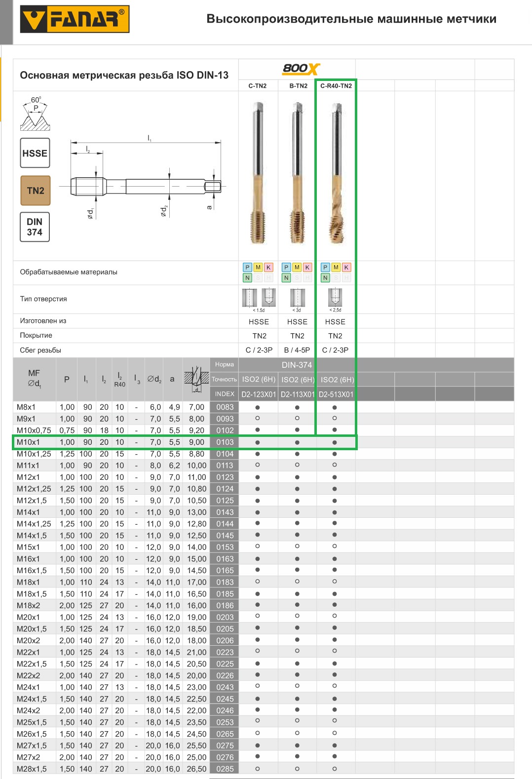Viewport: 532px width, 779px height.
Task: Click the 'Обрабатываемые материалы' row label
Action: pos(69,272)
